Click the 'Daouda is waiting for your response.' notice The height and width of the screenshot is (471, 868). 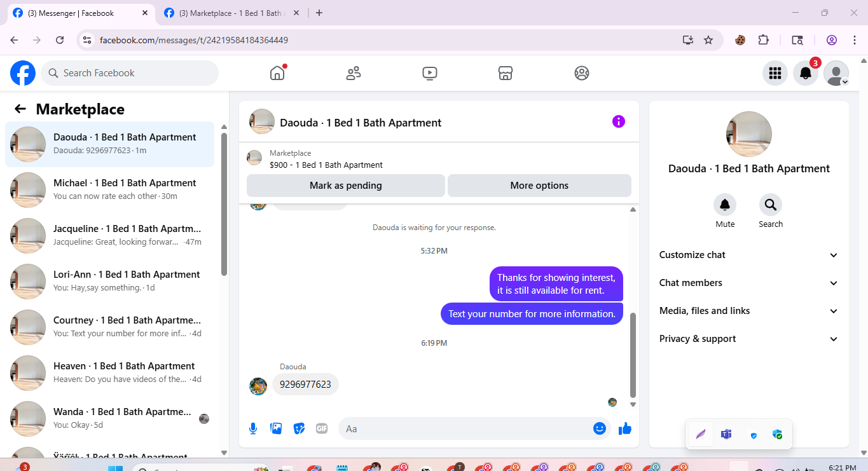coord(434,228)
